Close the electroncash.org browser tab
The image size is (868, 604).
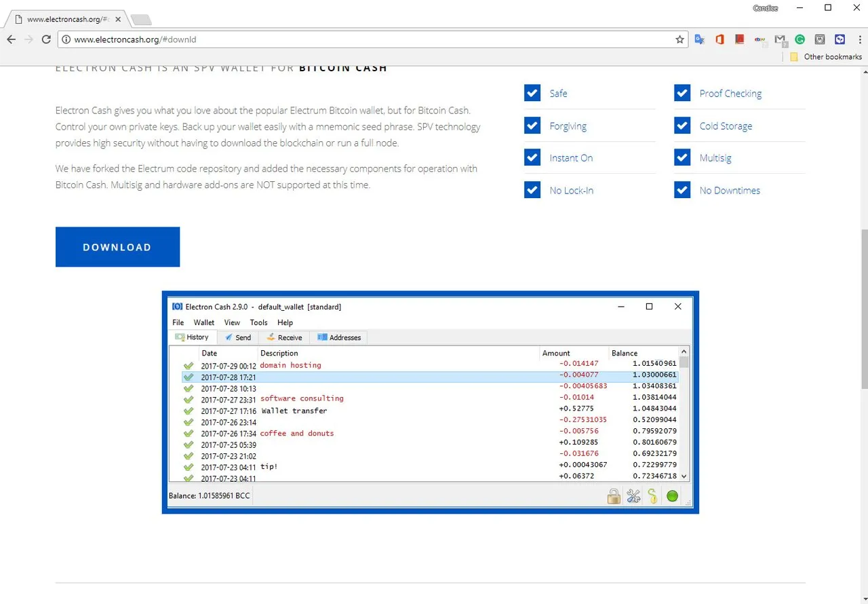coord(118,20)
